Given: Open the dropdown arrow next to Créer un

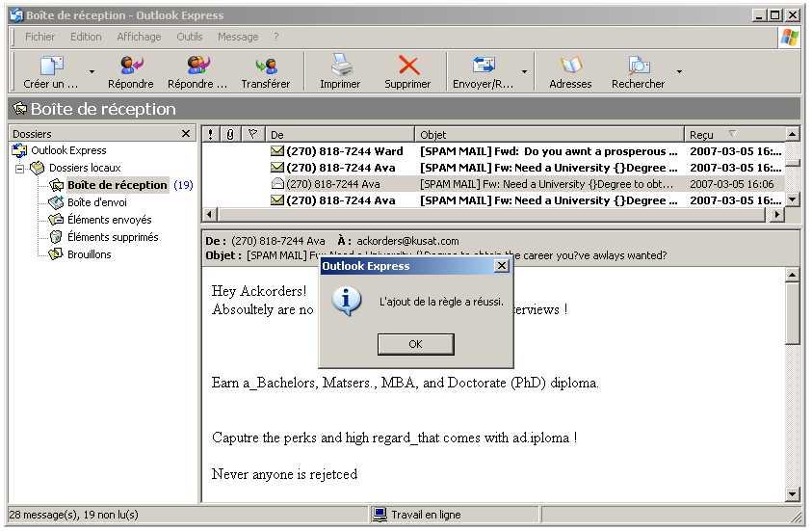Looking at the screenshot, I should pos(92,71).
